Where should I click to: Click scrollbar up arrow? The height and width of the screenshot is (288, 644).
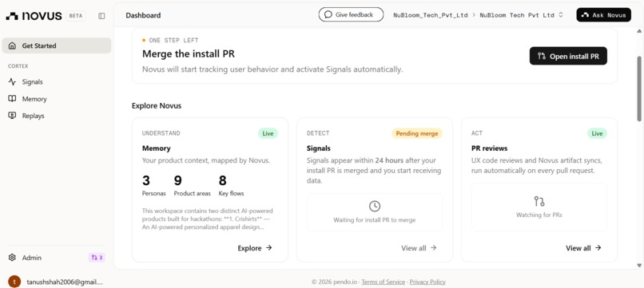[x=639, y=31]
